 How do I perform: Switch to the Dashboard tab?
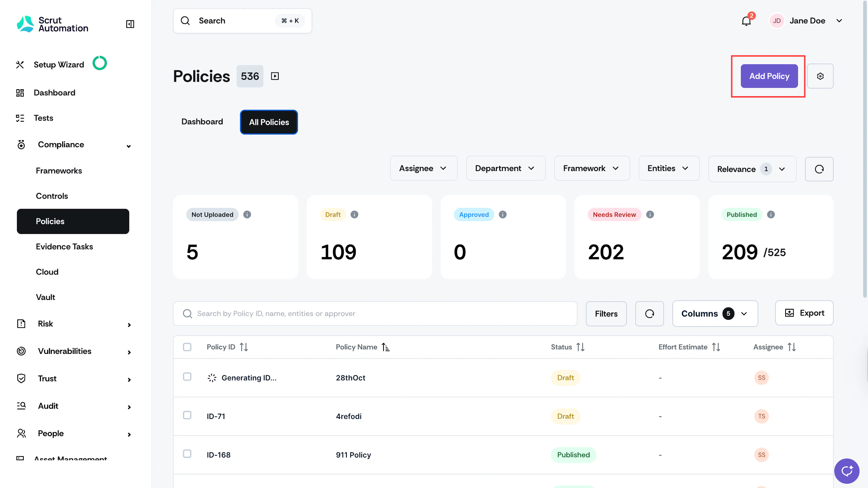click(x=202, y=122)
